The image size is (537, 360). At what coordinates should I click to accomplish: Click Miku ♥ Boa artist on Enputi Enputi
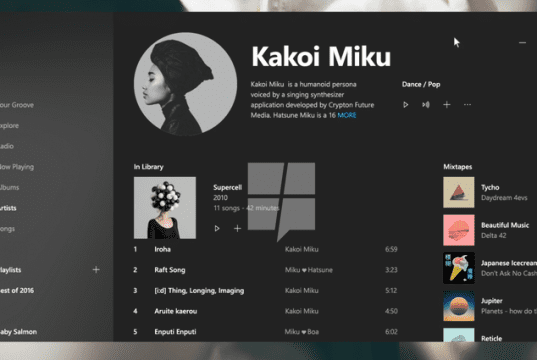click(302, 332)
